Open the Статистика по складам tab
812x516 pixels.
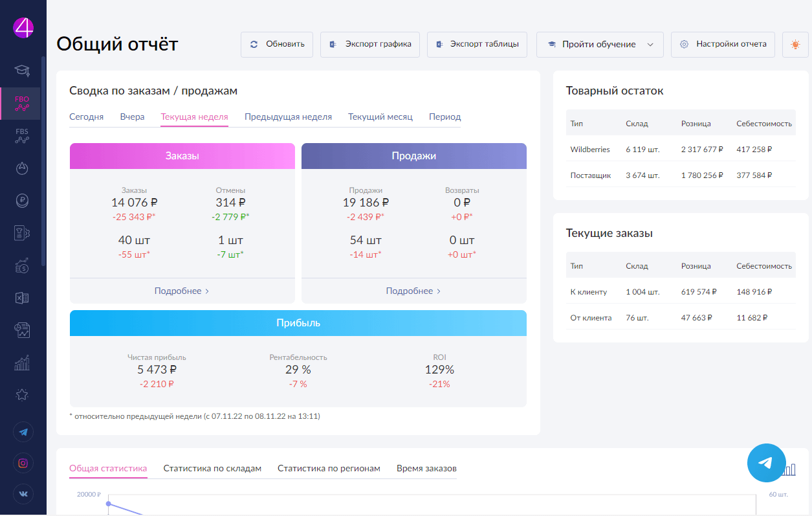(x=212, y=468)
